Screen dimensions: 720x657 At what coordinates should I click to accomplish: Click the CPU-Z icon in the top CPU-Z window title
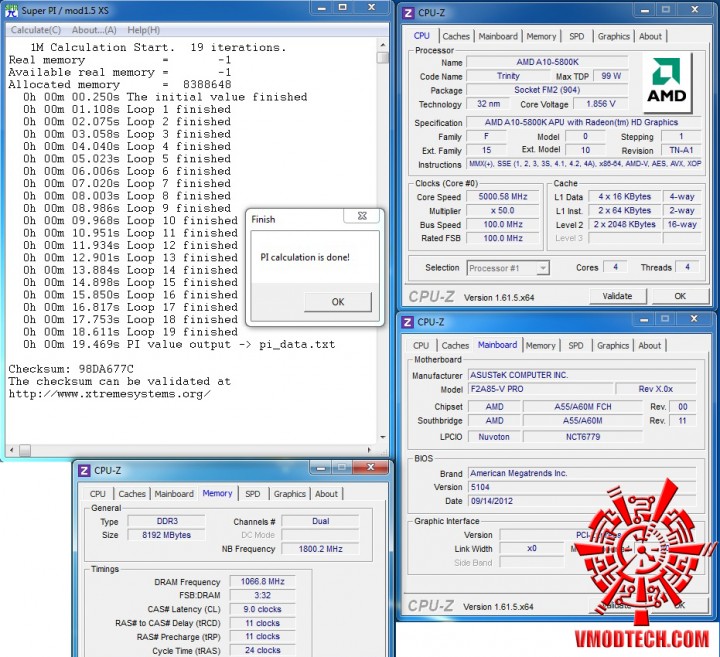click(408, 13)
